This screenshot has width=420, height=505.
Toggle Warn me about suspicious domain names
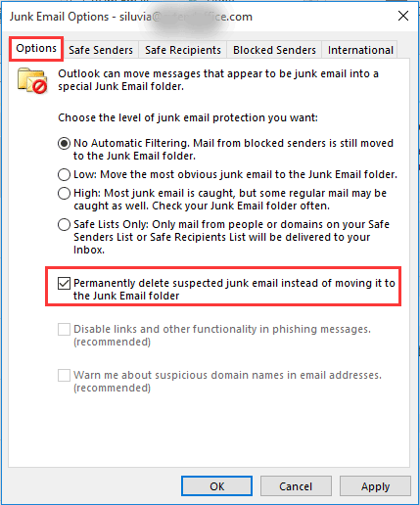coord(64,375)
